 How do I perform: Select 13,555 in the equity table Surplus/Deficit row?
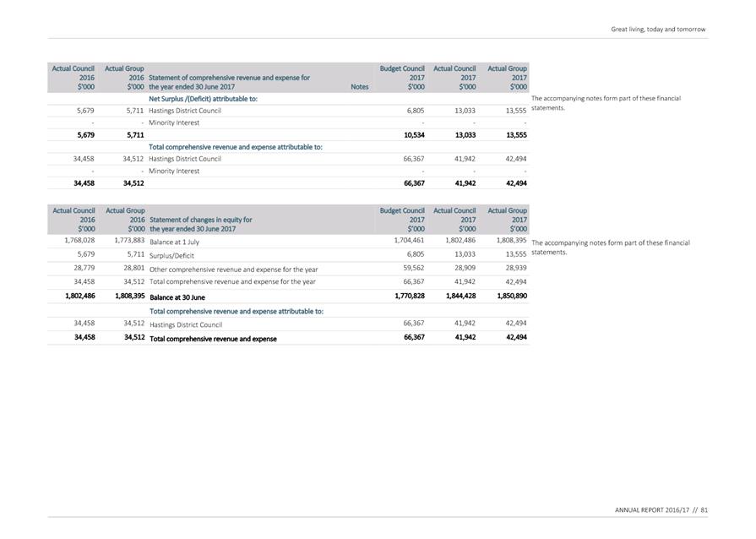tap(516, 254)
